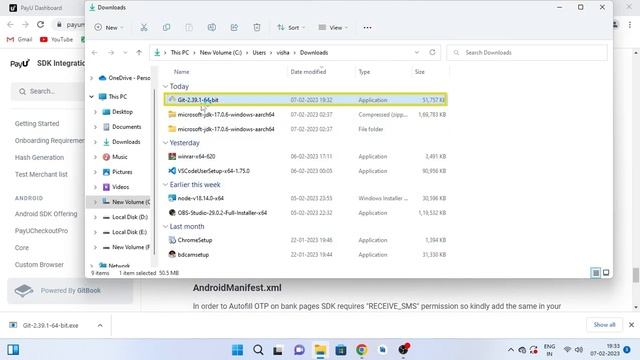Image resolution: width=640 pixels, height=360 pixels.
Task: Click the Search Downloads field
Action: tap(527, 53)
